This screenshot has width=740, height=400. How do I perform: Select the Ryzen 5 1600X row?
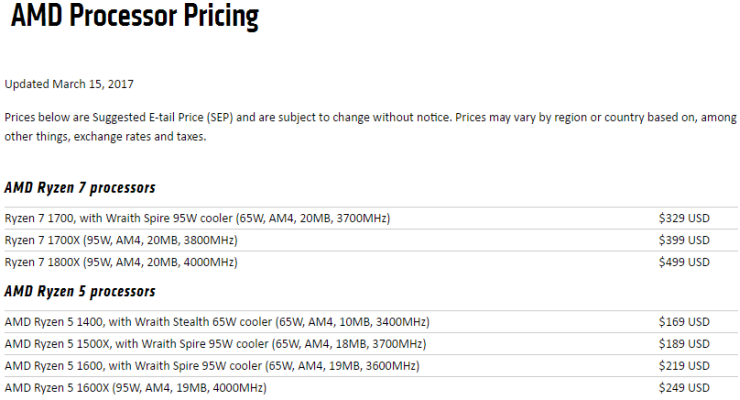pos(371,388)
